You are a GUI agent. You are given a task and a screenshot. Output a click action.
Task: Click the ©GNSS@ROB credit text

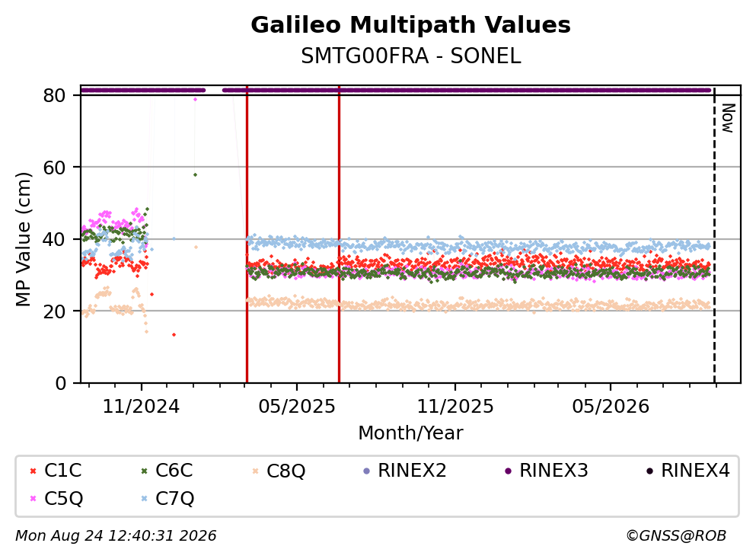click(x=676, y=536)
